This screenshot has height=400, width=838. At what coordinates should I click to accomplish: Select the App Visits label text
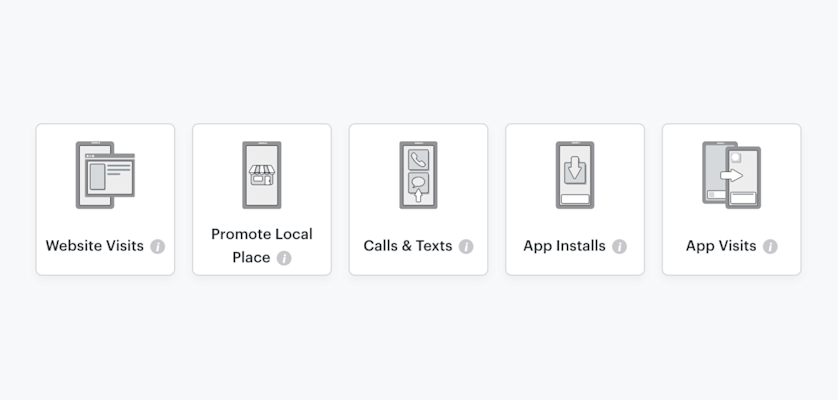[721, 246]
